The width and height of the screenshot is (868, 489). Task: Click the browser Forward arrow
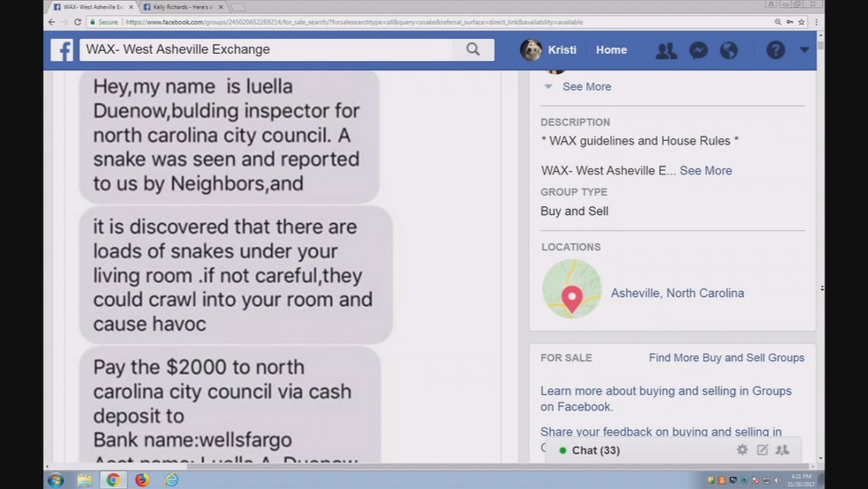[64, 22]
